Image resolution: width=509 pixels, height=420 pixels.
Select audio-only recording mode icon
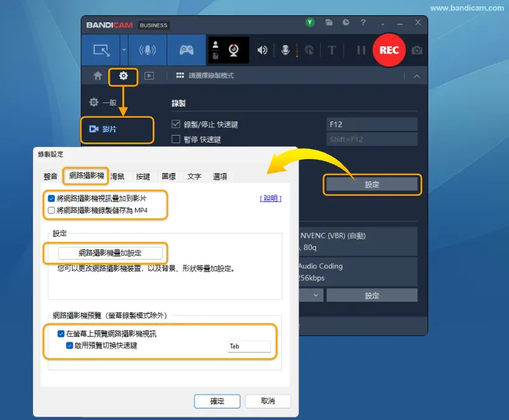tap(148, 50)
